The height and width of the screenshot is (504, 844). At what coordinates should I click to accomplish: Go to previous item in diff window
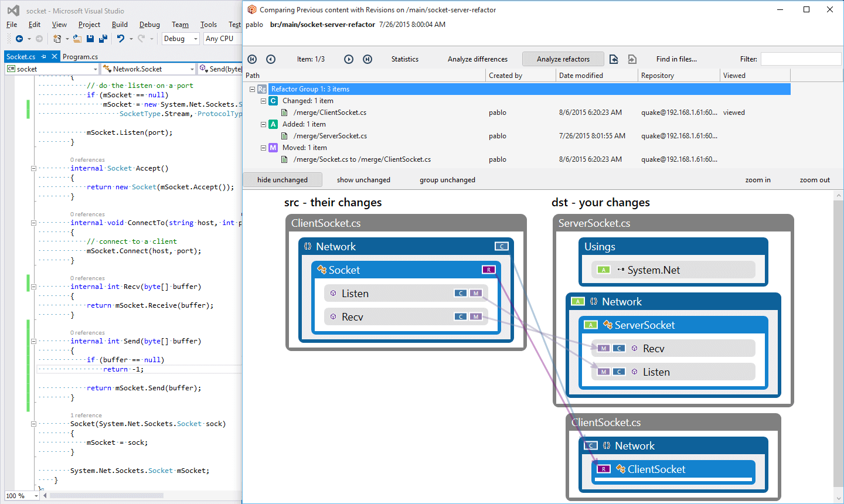coord(271,59)
